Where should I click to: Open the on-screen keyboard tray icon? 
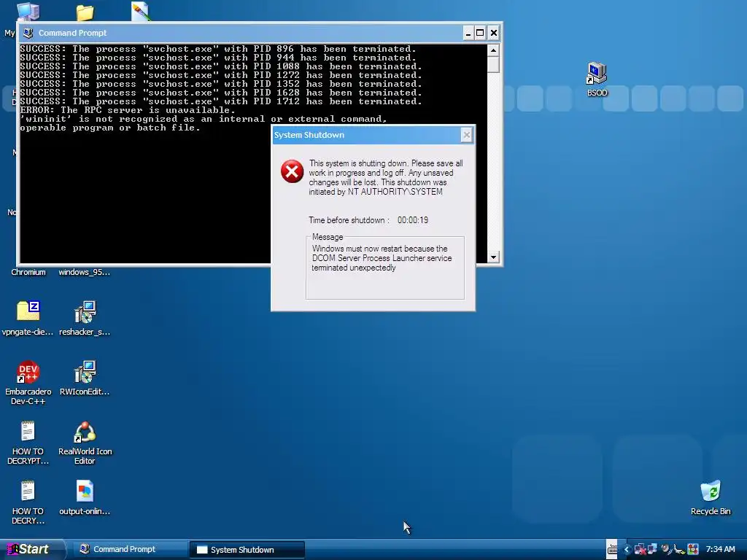(x=612, y=549)
